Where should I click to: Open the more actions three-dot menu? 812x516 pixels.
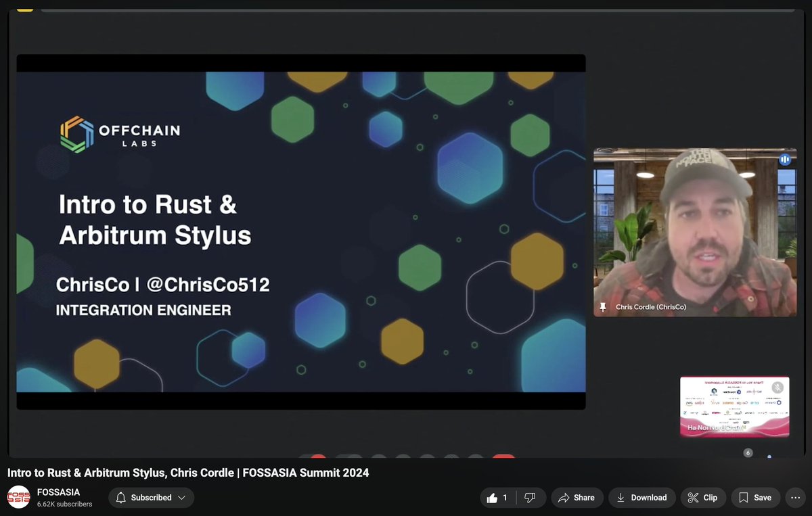tap(794, 498)
